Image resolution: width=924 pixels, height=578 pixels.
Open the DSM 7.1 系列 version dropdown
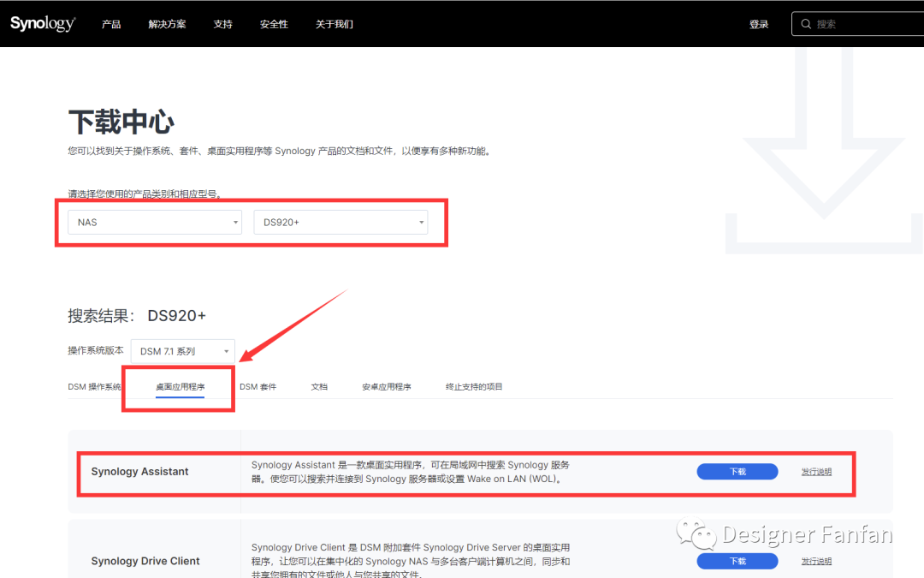pos(183,351)
